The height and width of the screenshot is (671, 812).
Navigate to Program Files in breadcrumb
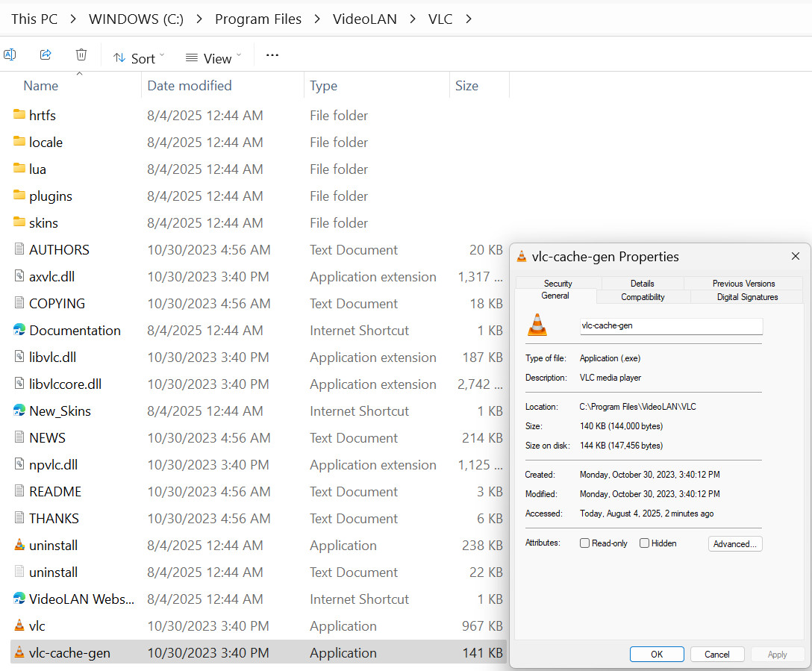(x=258, y=19)
